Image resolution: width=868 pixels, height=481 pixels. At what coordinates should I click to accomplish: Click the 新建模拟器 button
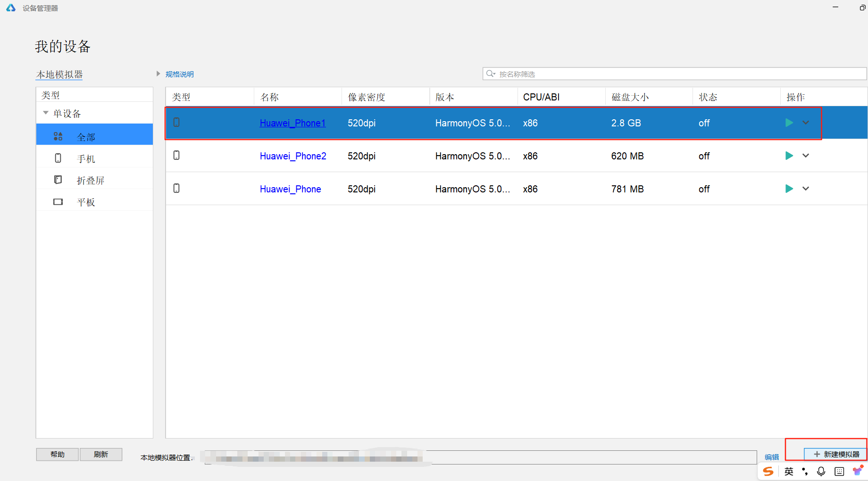click(x=835, y=454)
